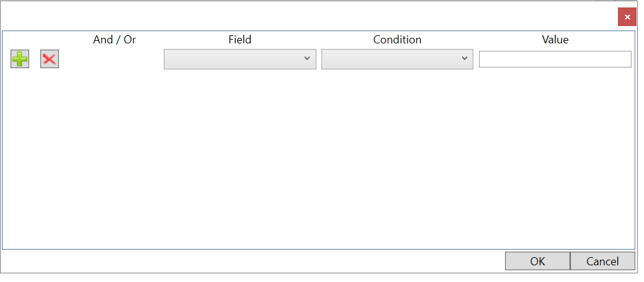Select the gray body of the Condition combo box
644x282 pixels.
coord(390,59)
